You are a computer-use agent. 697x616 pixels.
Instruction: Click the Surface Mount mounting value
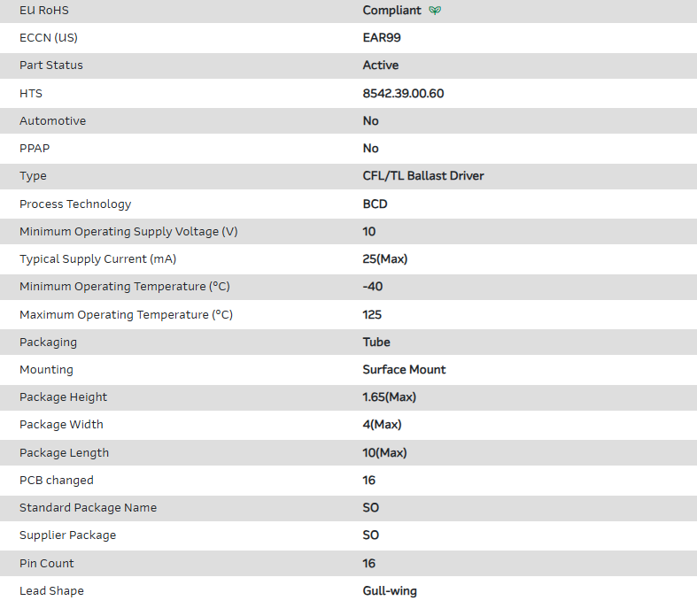(404, 370)
